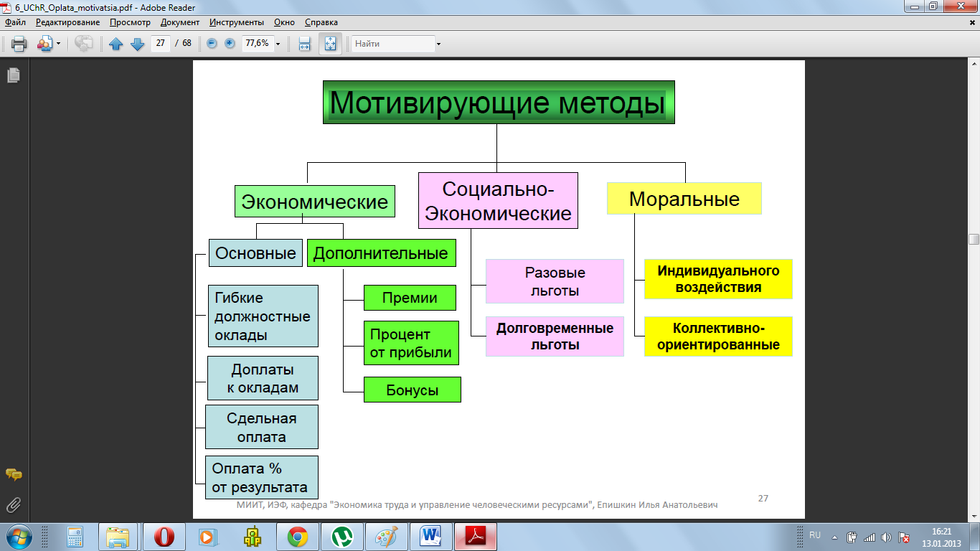Click the zoom percentage field 77,6%
The image size is (980, 551).
tap(257, 43)
